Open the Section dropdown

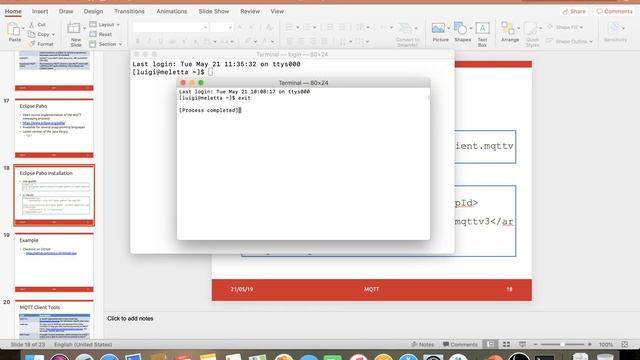(106, 44)
